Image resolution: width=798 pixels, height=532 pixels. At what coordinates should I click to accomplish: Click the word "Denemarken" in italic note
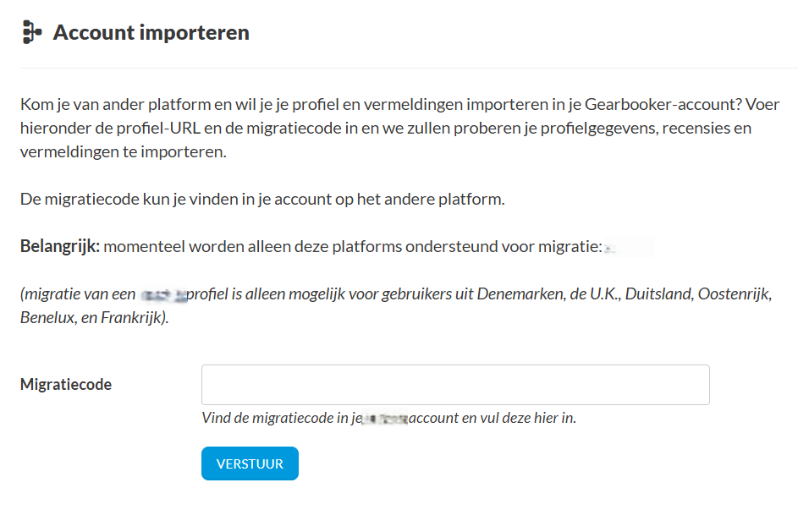pyautogui.click(x=516, y=295)
